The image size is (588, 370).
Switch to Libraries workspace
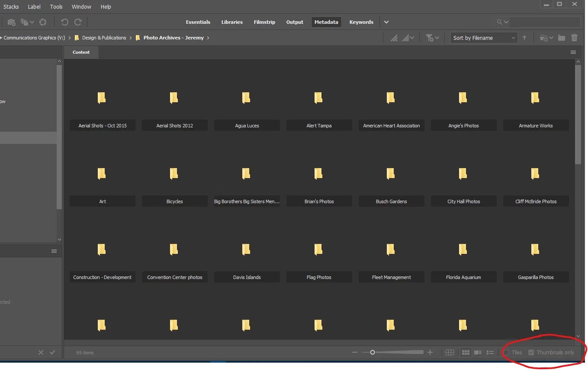click(232, 22)
